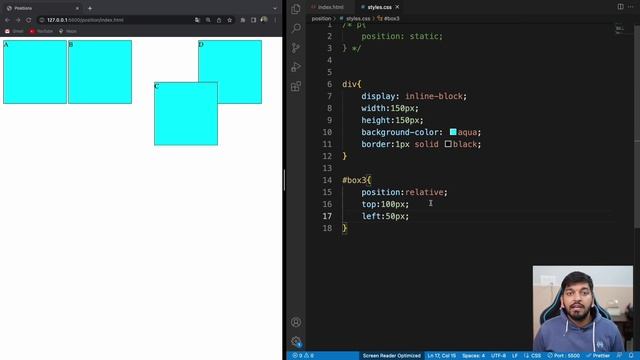
Task: Open the browser extensions puzzle icon
Action: coord(243,20)
